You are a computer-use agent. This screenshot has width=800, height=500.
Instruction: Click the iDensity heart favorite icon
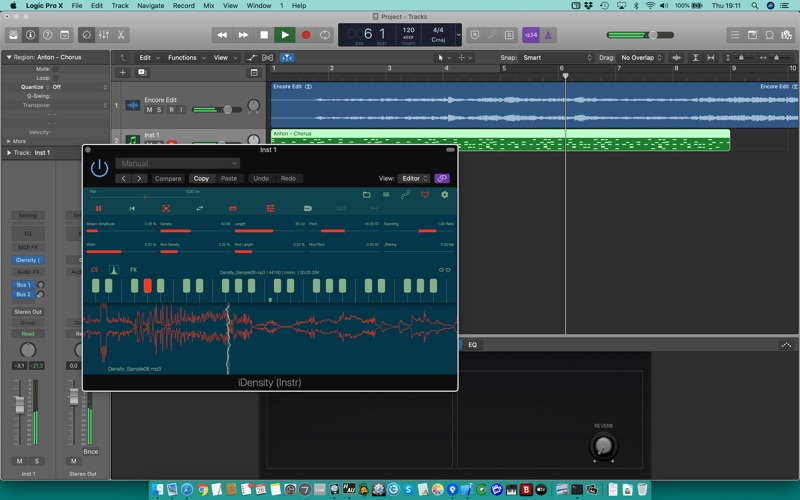tap(424, 195)
